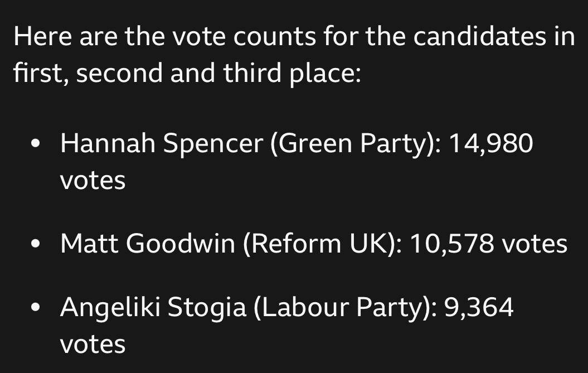588x373 pixels.
Task: Click "votes" after the 10,578 figure
Action: pyautogui.click(x=535, y=244)
